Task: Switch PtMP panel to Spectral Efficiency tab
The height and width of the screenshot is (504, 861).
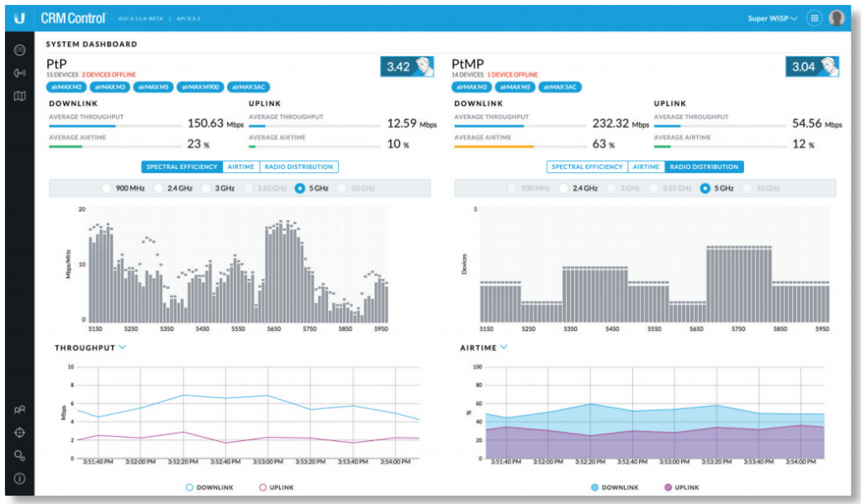Action: (x=586, y=167)
